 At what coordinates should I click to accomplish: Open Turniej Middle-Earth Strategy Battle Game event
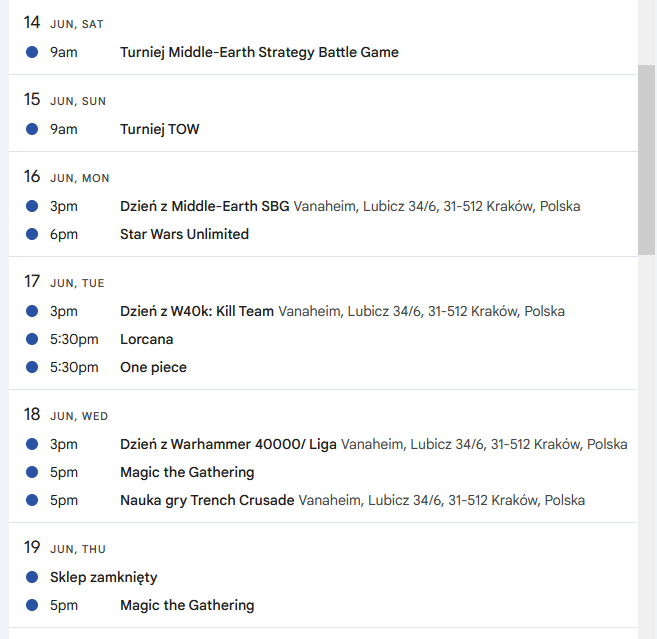(x=259, y=52)
